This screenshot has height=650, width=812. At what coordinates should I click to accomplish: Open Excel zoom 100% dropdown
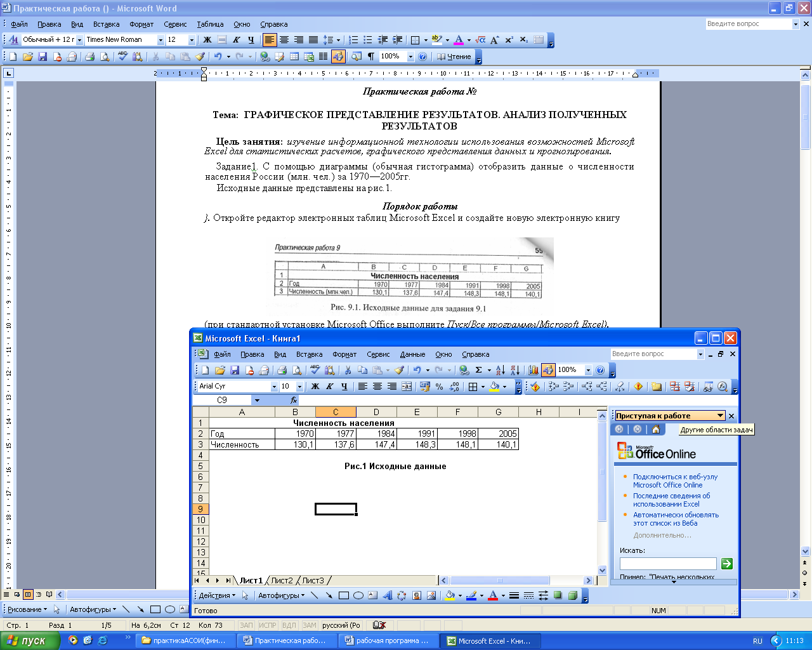pyautogui.click(x=588, y=370)
